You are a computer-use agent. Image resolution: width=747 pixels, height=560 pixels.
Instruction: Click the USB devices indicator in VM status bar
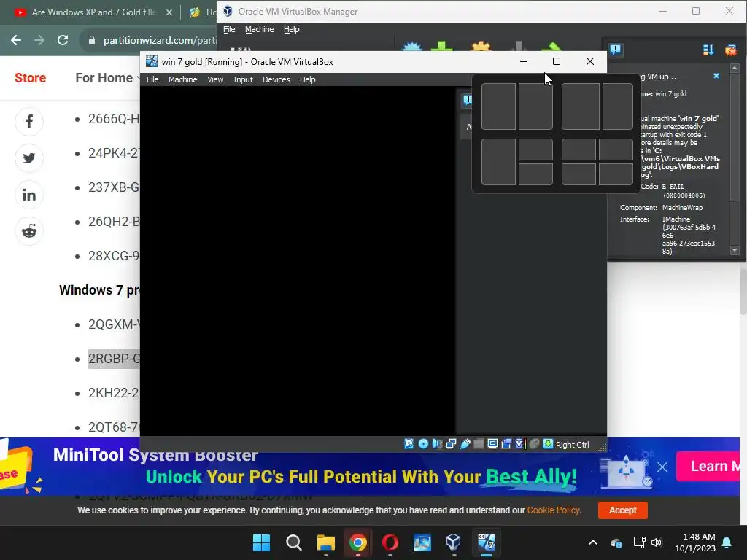[x=465, y=444]
